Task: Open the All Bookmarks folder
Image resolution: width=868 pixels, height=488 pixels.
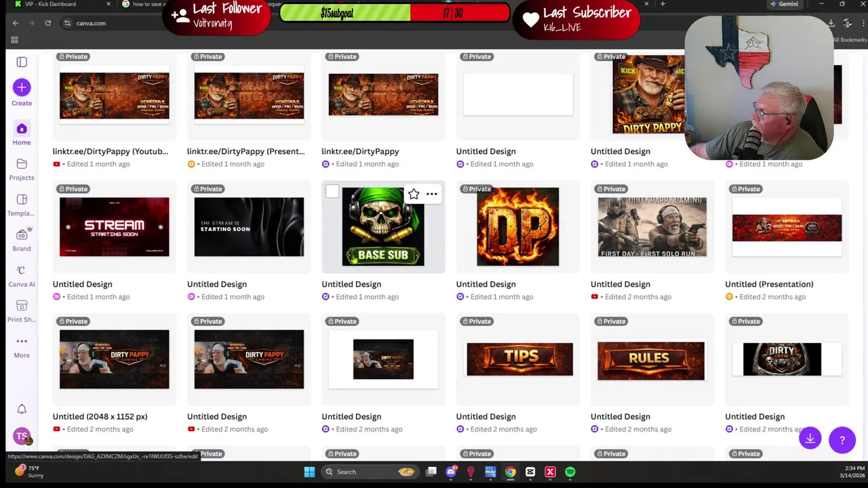Action: [x=849, y=40]
